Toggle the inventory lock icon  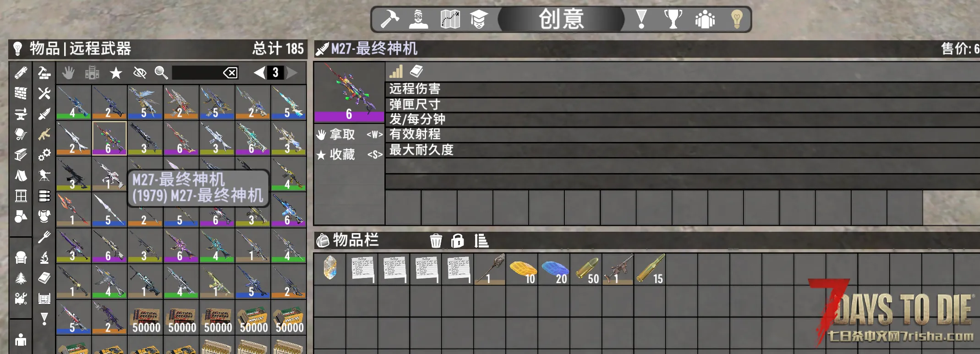(x=457, y=240)
